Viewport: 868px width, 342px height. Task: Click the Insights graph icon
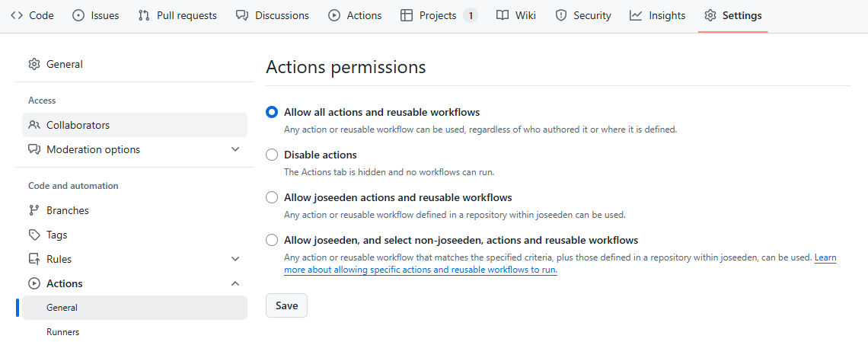point(636,15)
